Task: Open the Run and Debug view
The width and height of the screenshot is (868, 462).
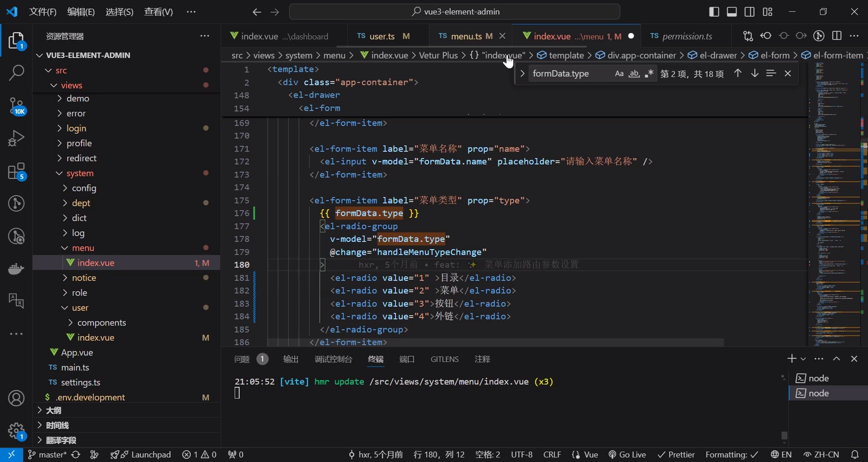Action: point(17,138)
